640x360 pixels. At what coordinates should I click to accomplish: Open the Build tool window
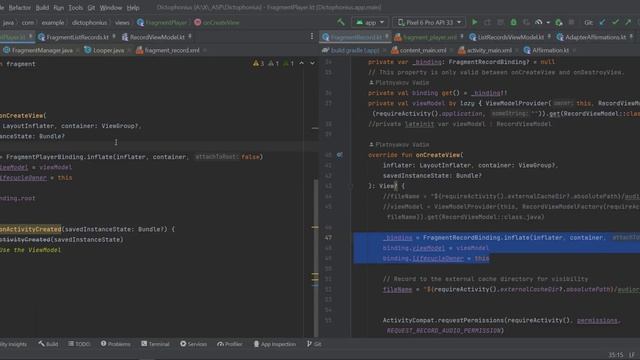click(49, 344)
